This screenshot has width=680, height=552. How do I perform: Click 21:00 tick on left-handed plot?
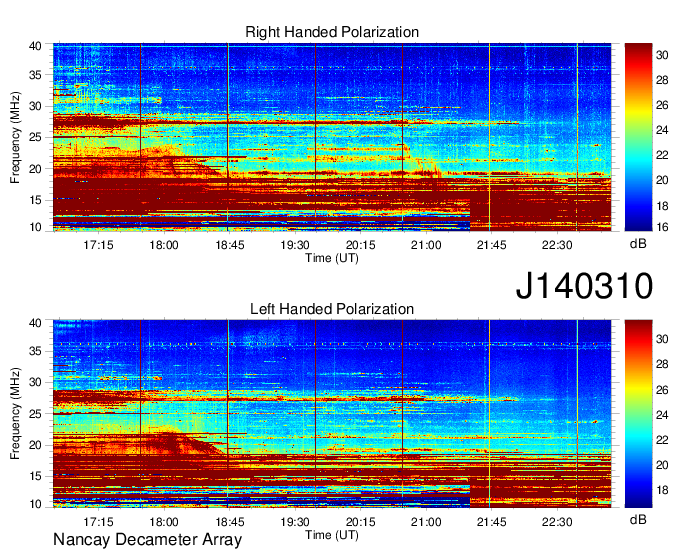(x=426, y=522)
